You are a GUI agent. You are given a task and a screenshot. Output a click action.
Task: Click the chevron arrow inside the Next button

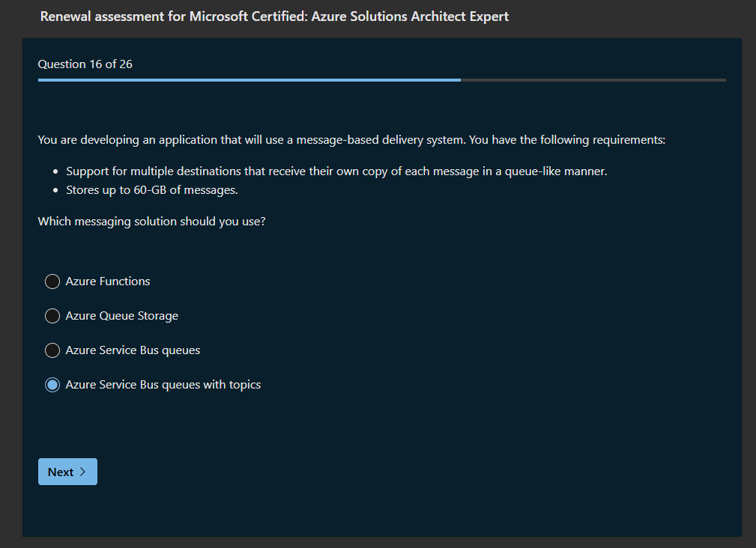pos(82,472)
